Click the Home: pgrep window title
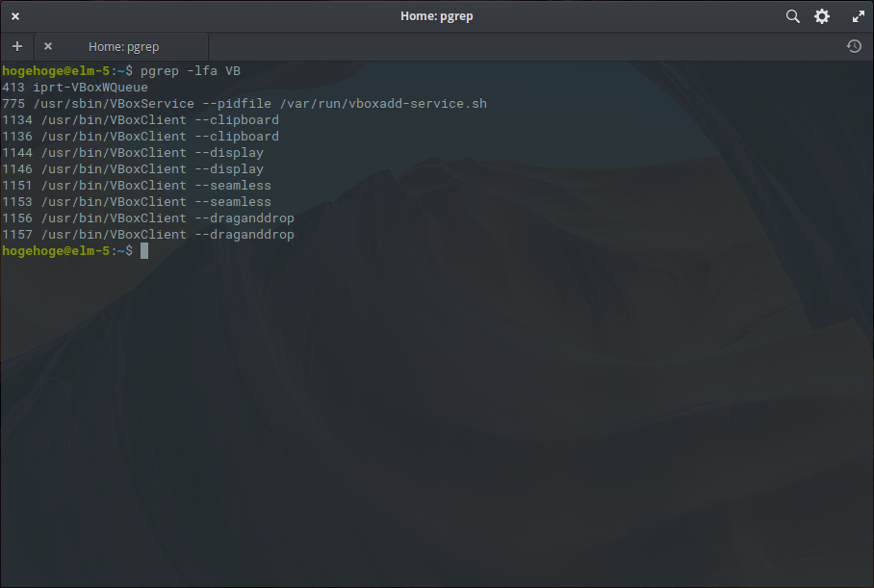 pos(436,16)
